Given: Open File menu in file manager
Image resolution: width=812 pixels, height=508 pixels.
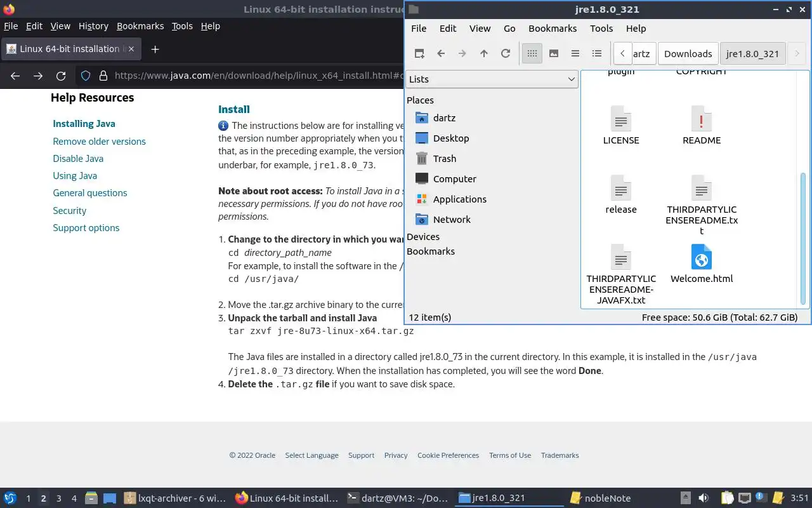Looking at the screenshot, I should [x=419, y=29].
